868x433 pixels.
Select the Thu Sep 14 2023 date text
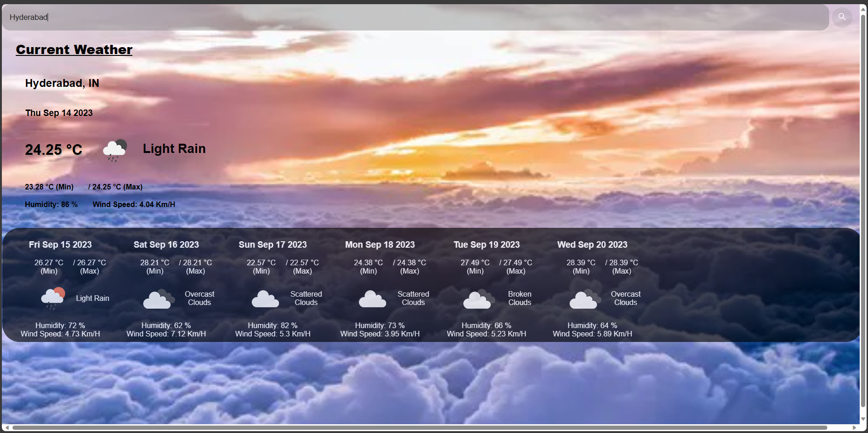[59, 113]
